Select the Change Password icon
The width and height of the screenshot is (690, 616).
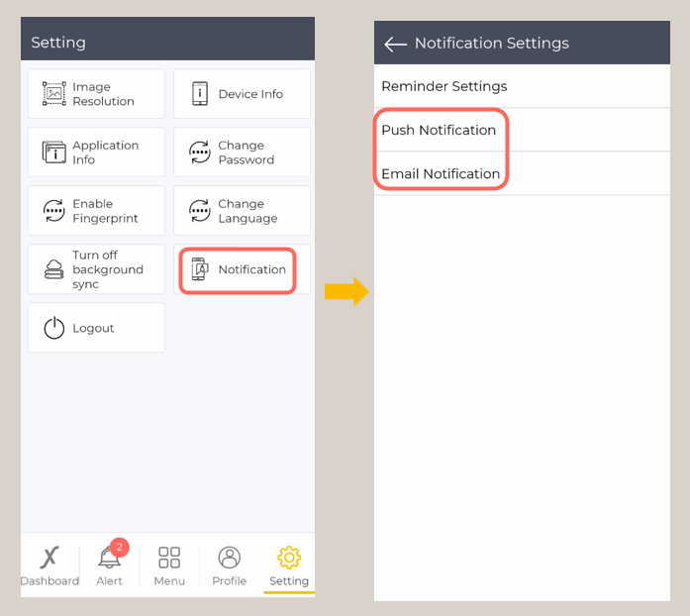tap(200, 153)
